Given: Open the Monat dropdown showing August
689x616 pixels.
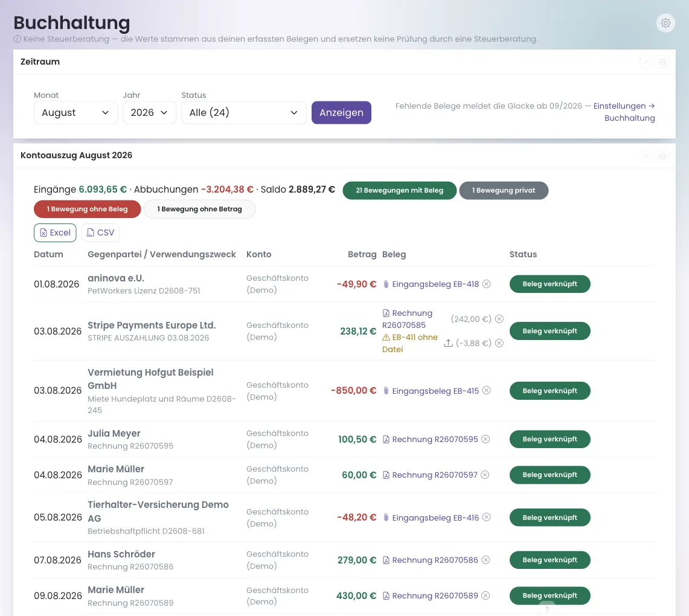Looking at the screenshot, I should (75, 113).
